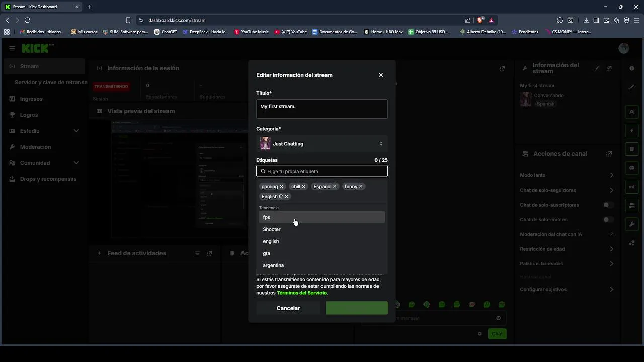Open the emoji picker in chat input
This screenshot has width=644, height=362.
point(498,318)
